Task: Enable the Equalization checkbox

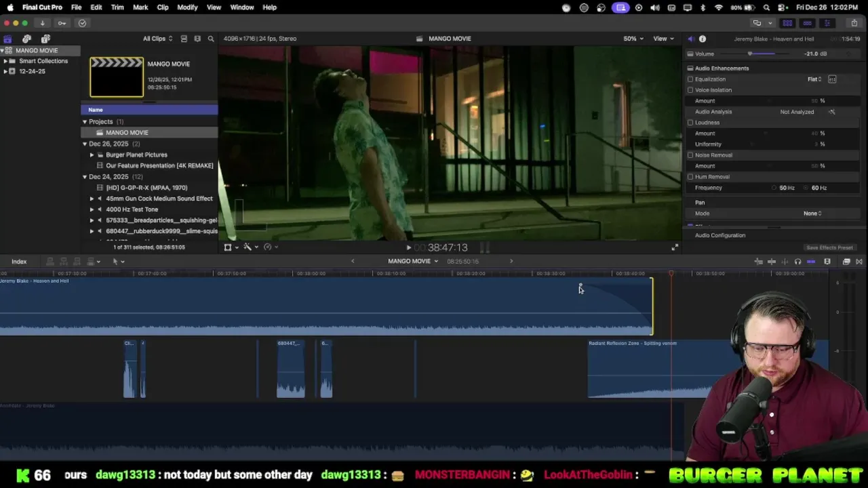Action: pos(690,79)
